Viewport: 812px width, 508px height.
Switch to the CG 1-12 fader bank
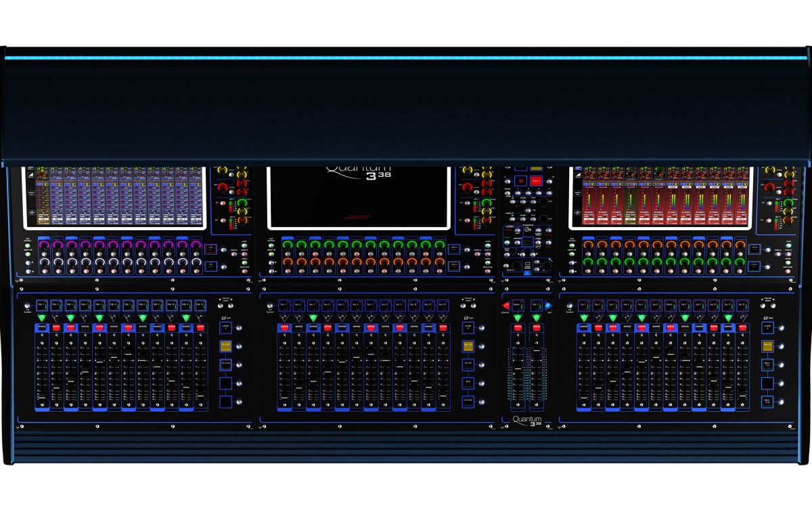pos(468,364)
